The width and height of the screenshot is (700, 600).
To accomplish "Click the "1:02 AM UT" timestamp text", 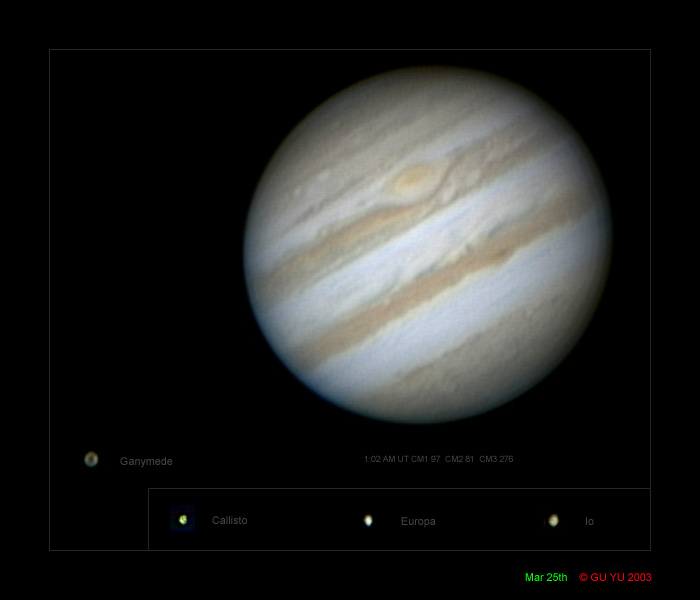I will point(386,459).
